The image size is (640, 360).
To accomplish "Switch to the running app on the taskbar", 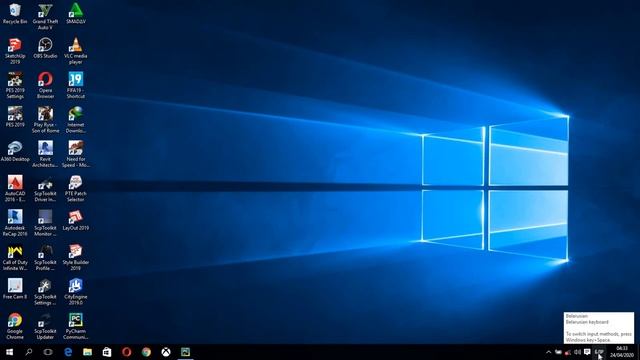I will tap(185, 352).
